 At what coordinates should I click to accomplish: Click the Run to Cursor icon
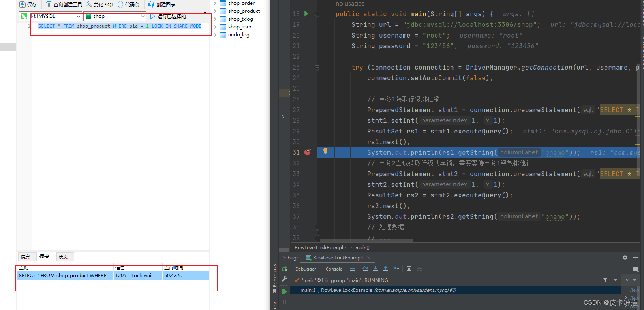(x=396, y=269)
